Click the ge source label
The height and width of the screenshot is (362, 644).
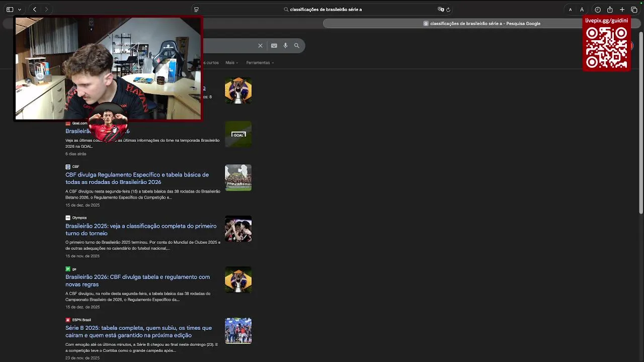[x=74, y=269]
